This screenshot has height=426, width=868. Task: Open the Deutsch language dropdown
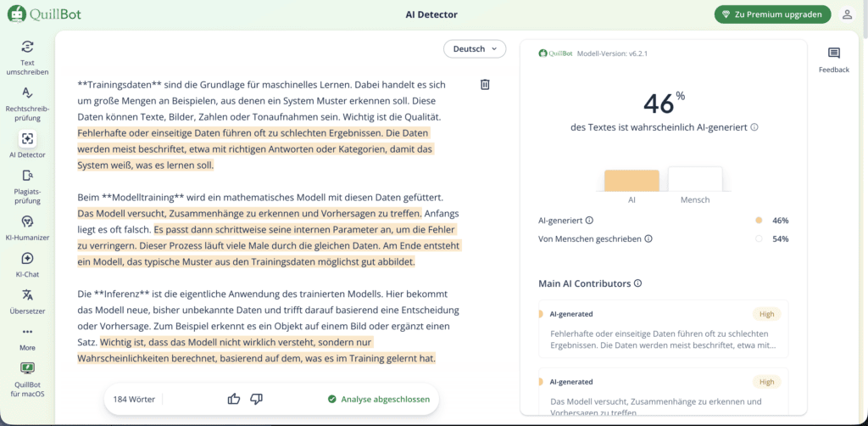(x=475, y=48)
